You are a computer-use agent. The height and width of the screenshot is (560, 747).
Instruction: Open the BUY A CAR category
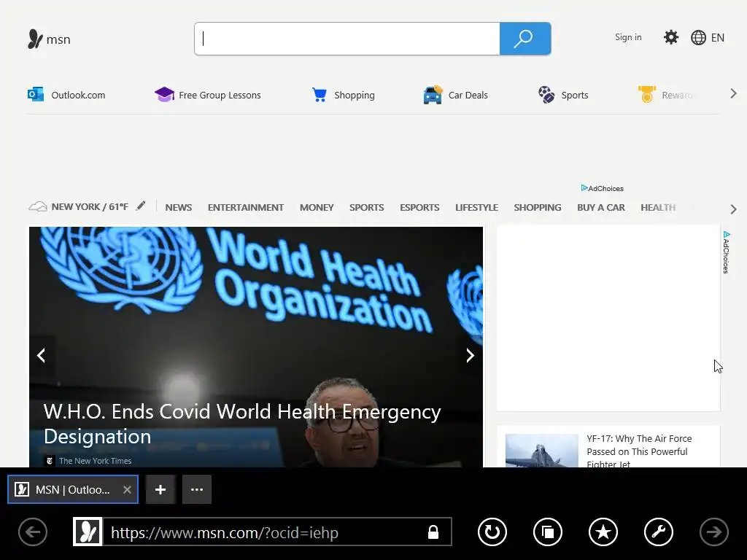pyautogui.click(x=601, y=208)
